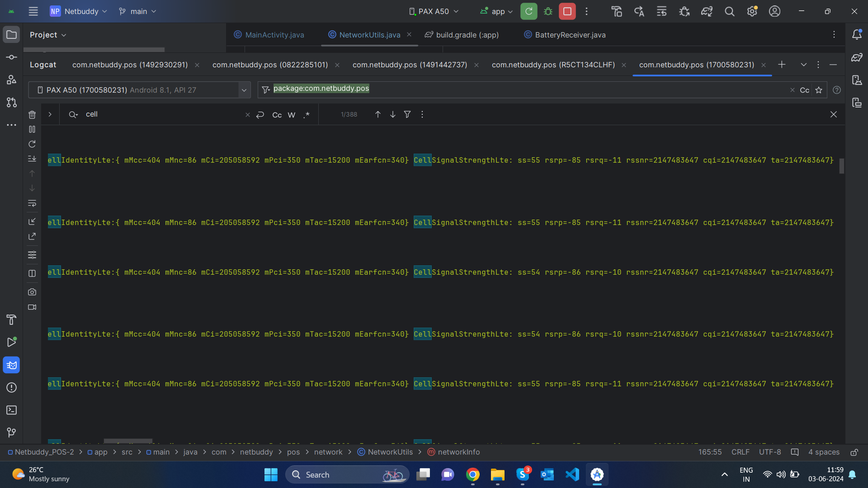
Task: Open the Project view dropdown
Action: coord(48,35)
